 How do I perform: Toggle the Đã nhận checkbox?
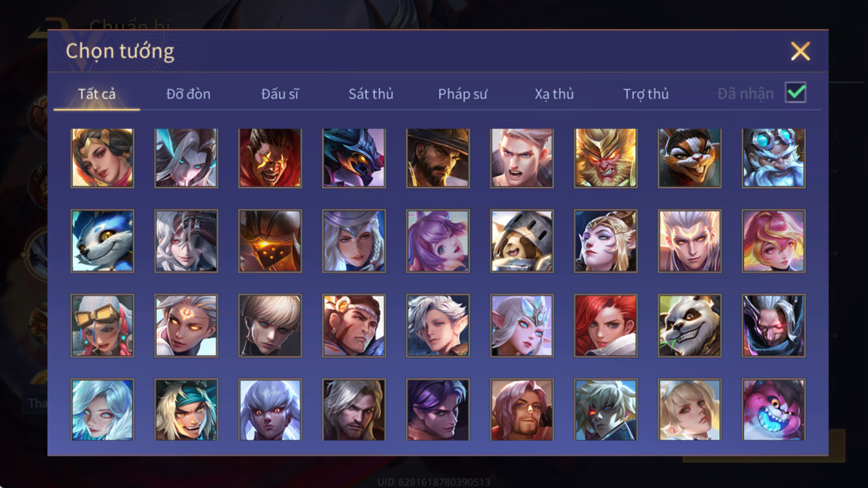795,93
